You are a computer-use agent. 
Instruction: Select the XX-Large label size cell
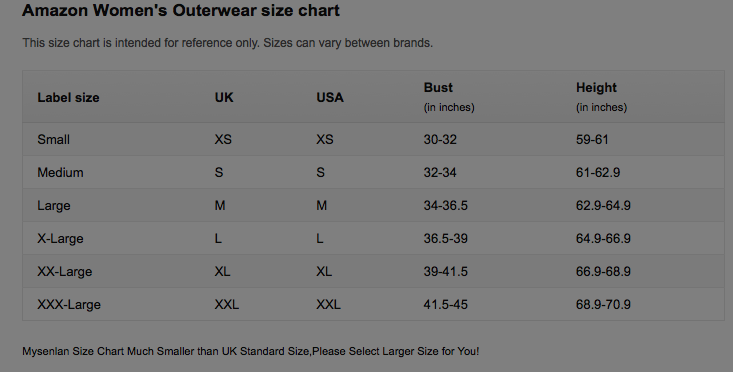tap(65, 272)
